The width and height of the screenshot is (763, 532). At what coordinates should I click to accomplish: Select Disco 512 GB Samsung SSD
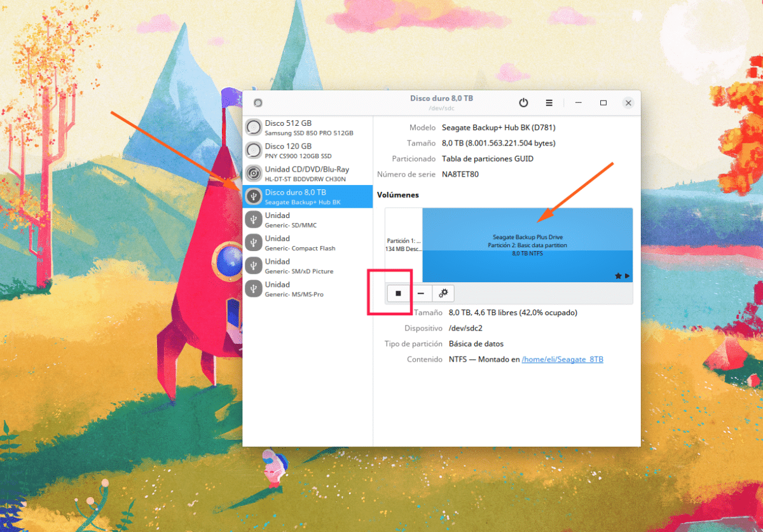(x=308, y=128)
